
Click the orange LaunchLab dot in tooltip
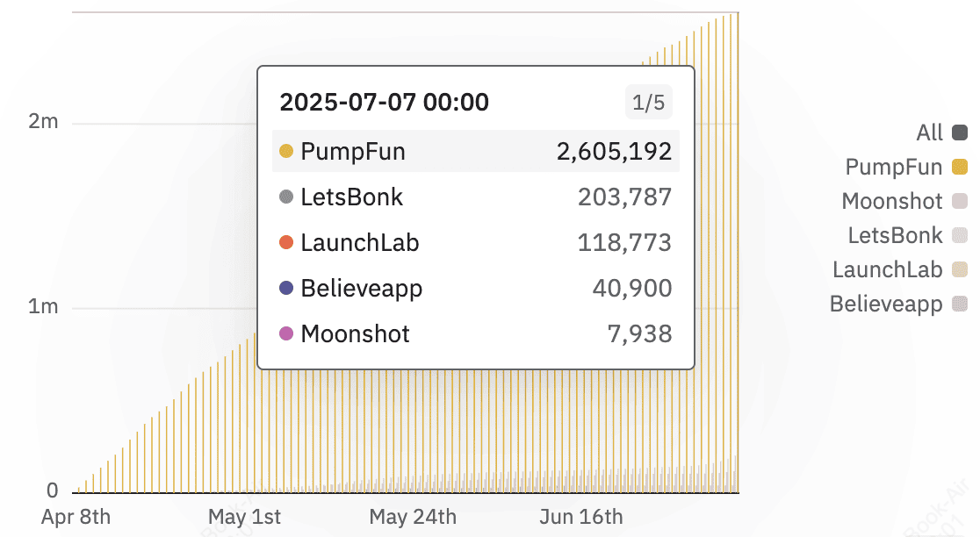[x=286, y=242]
